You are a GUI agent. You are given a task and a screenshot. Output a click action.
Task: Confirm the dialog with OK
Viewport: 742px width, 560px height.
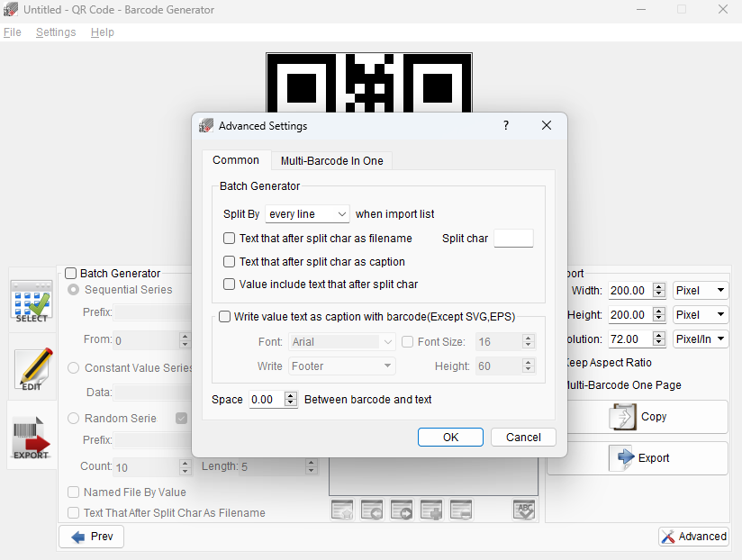pyautogui.click(x=450, y=437)
